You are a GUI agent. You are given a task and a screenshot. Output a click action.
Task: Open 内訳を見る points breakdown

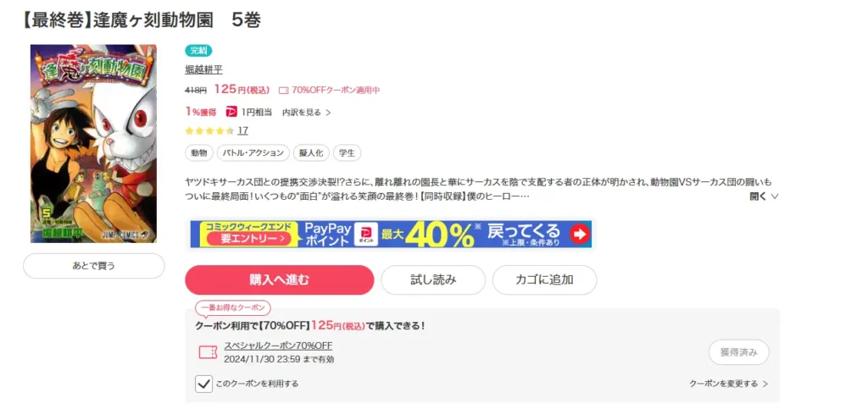click(x=307, y=113)
